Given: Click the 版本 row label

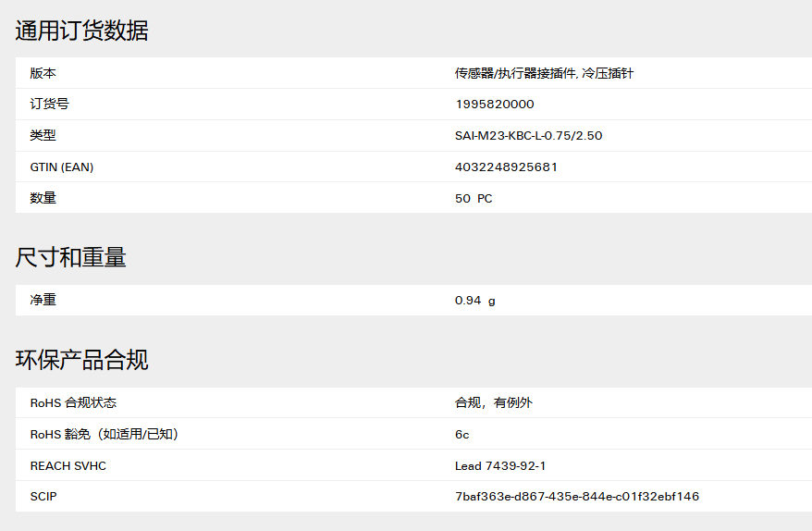Looking at the screenshot, I should click(x=43, y=73).
